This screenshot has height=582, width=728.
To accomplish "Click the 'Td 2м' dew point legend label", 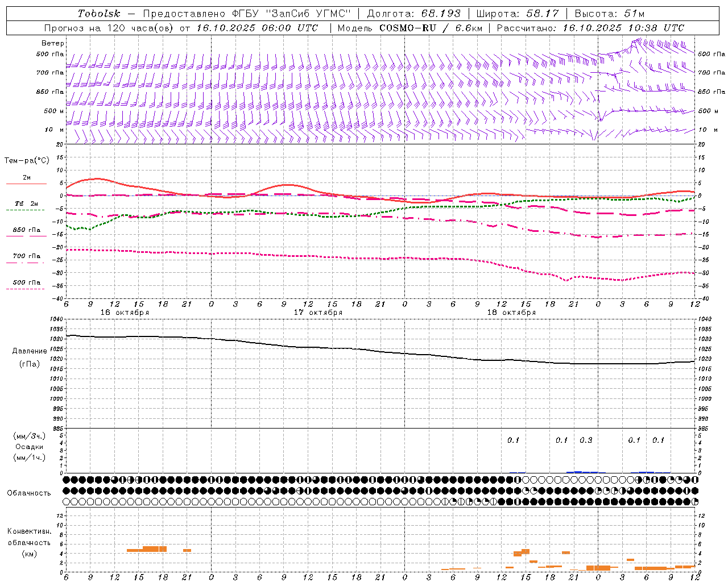I will point(26,203).
